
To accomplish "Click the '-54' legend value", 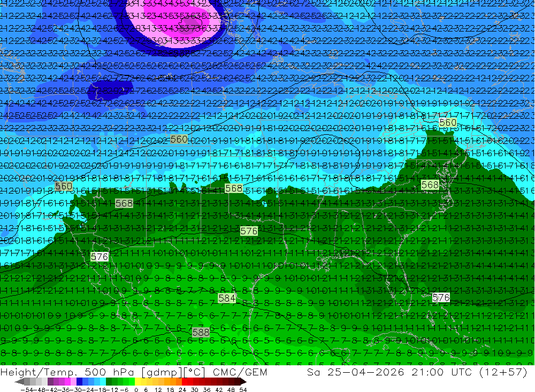I will pos(27,390).
